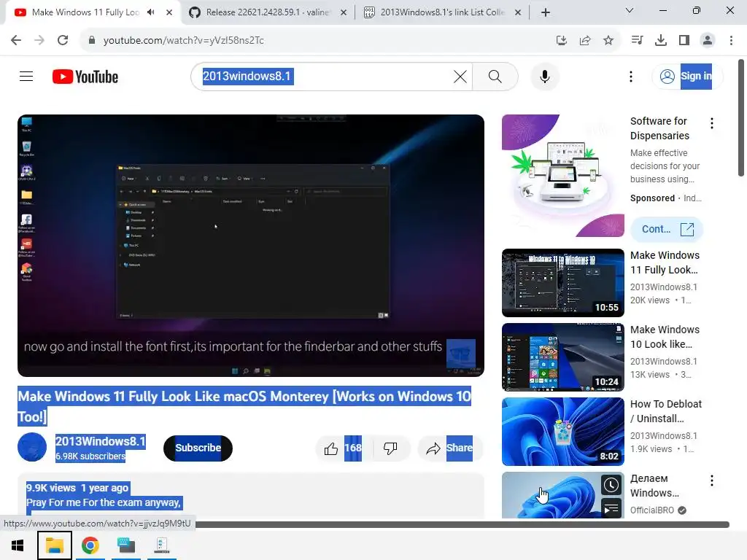This screenshot has width=747, height=560.
Task: Install app icon in address bar
Action: (562, 40)
